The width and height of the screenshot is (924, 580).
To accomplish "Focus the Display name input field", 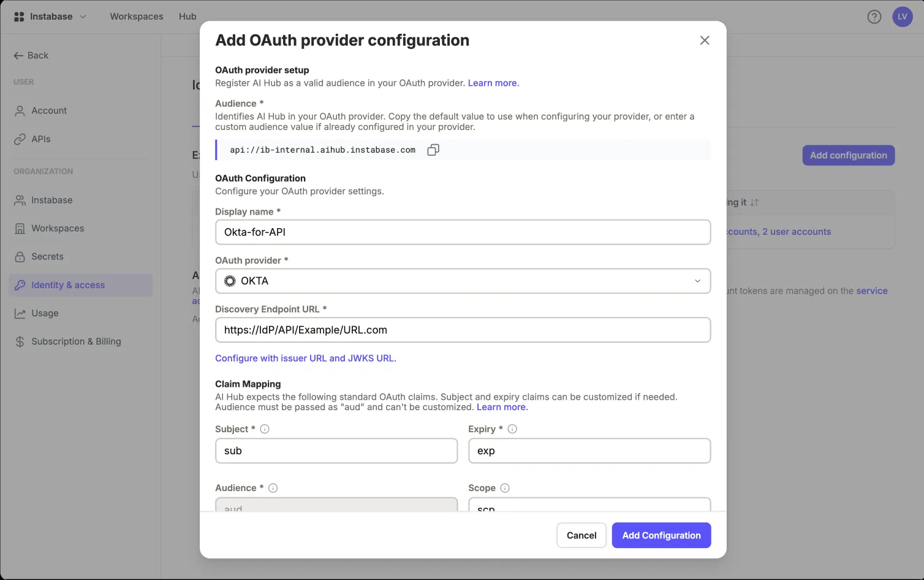I will point(463,232).
